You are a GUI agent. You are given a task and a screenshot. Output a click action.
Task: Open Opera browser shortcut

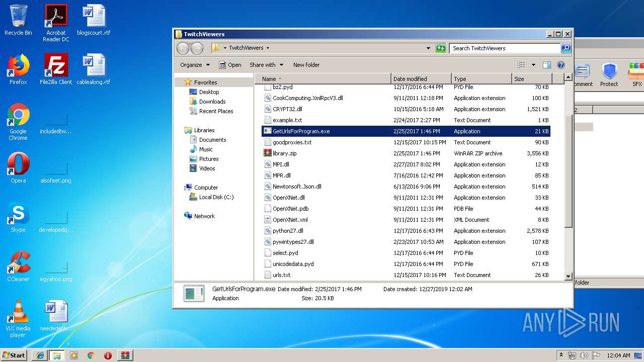click(x=18, y=168)
